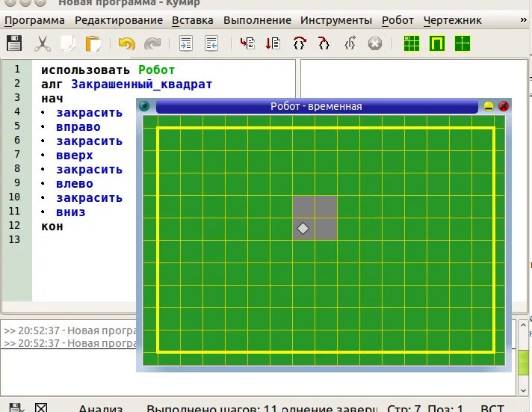Click 'использовать' on line 1

[x=85, y=70]
